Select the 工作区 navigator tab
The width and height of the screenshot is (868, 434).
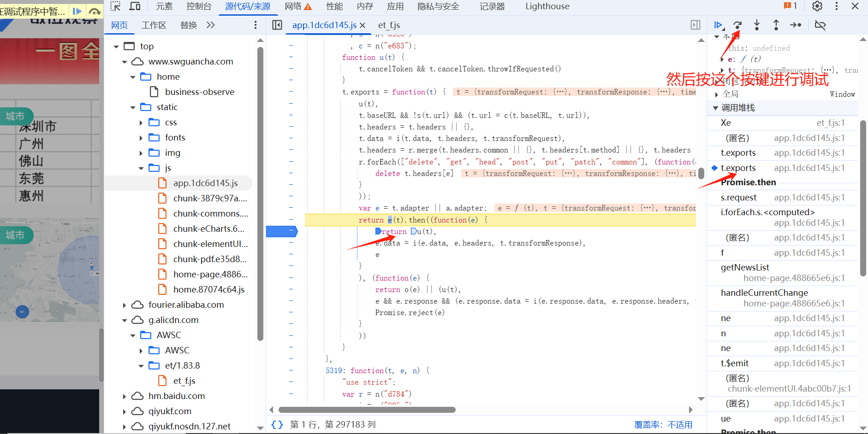(x=154, y=25)
